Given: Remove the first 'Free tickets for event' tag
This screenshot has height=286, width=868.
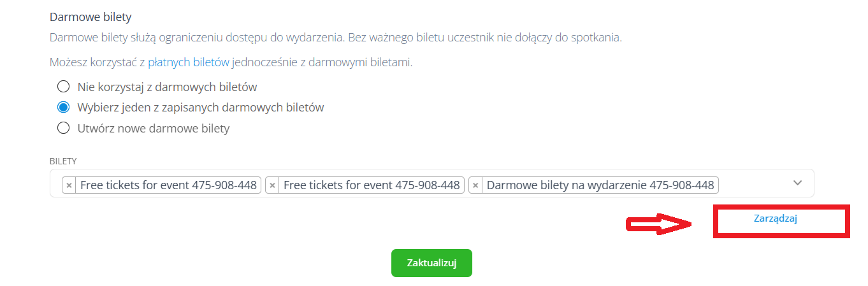Looking at the screenshot, I should pos(69,185).
